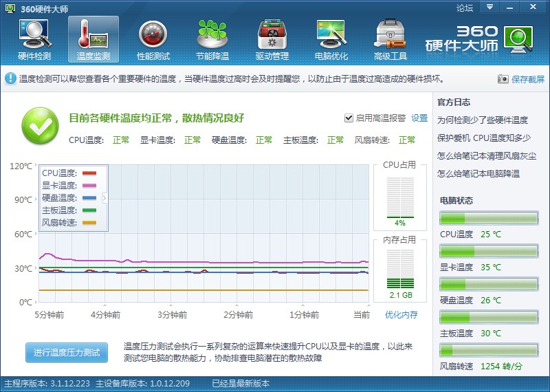The height and width of the screenshot is (392, 550).
Task: Click the 官方日志 heading
Action: click(454, 102)
